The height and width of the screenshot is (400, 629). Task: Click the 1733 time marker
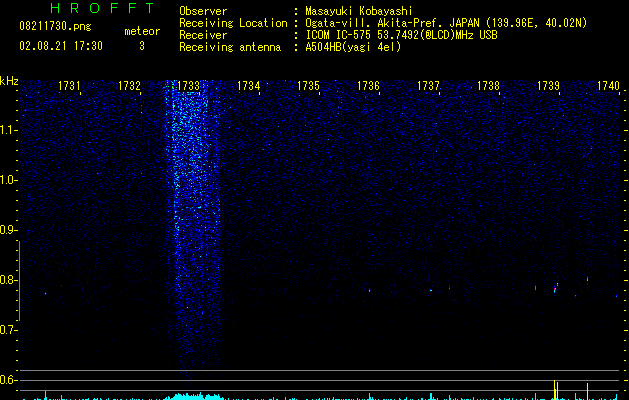[x=189, y=86]
